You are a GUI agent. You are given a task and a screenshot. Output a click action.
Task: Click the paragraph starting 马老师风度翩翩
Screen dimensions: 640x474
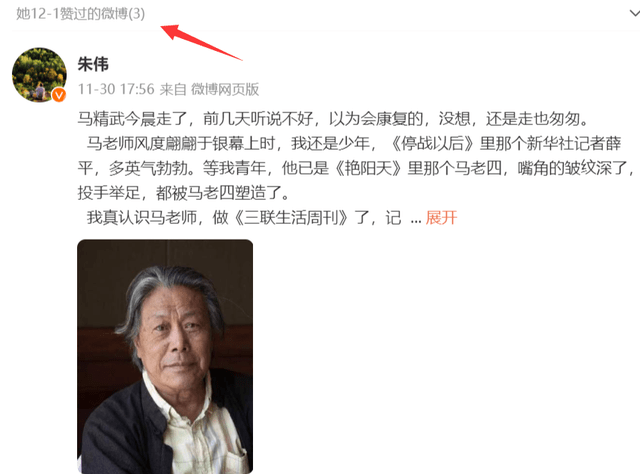click(x=355, y=168)
